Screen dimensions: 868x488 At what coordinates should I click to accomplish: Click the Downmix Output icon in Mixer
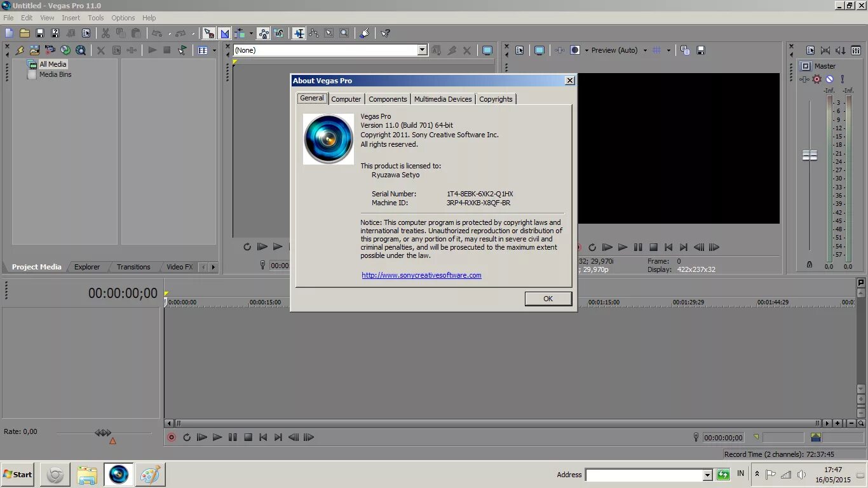(x=825, y=50)
